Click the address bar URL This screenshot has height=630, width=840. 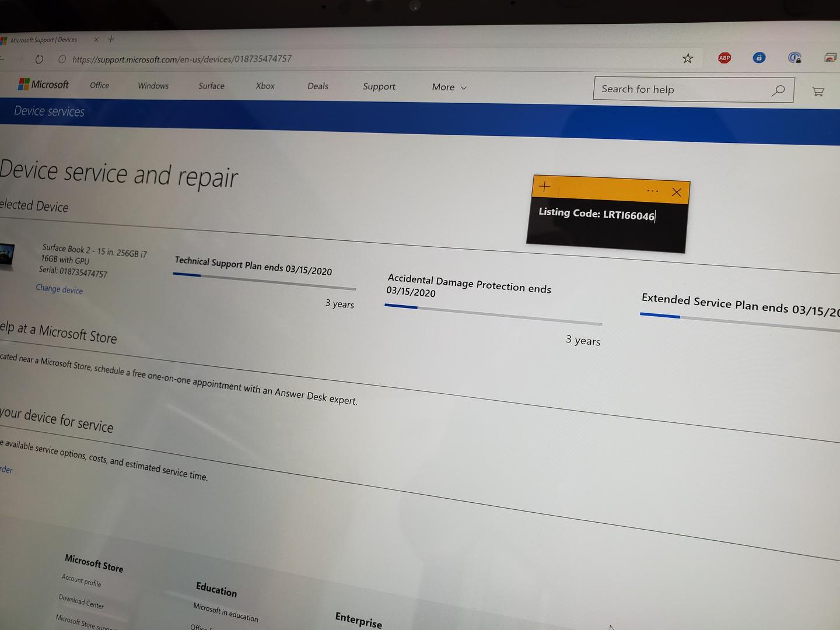182,59
